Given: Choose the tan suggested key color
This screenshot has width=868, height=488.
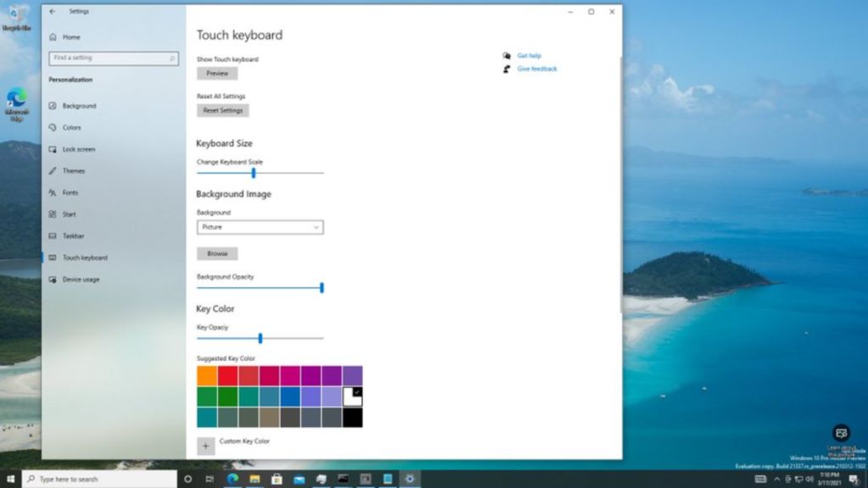Looking at the screenshot, I should [x=269, y=418].
